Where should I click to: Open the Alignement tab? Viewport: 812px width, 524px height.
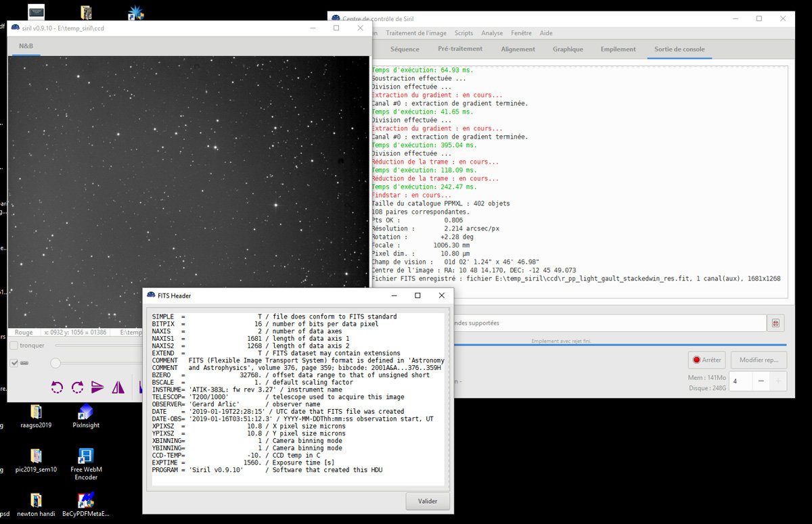(518, 49)
